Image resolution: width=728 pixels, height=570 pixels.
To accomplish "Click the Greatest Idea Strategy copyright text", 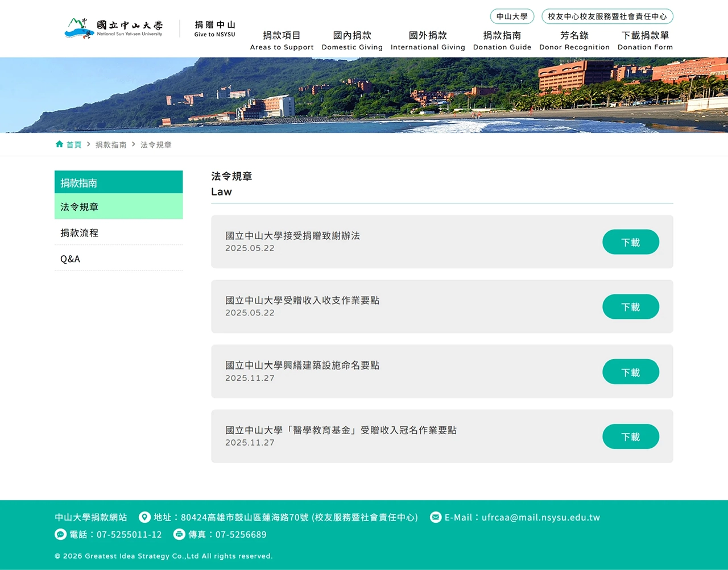I will tap(164, 556).
